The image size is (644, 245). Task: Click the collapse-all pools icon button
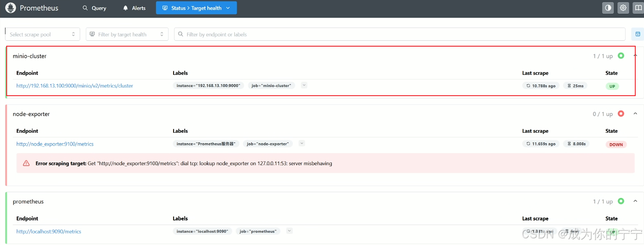pos(637,34)
